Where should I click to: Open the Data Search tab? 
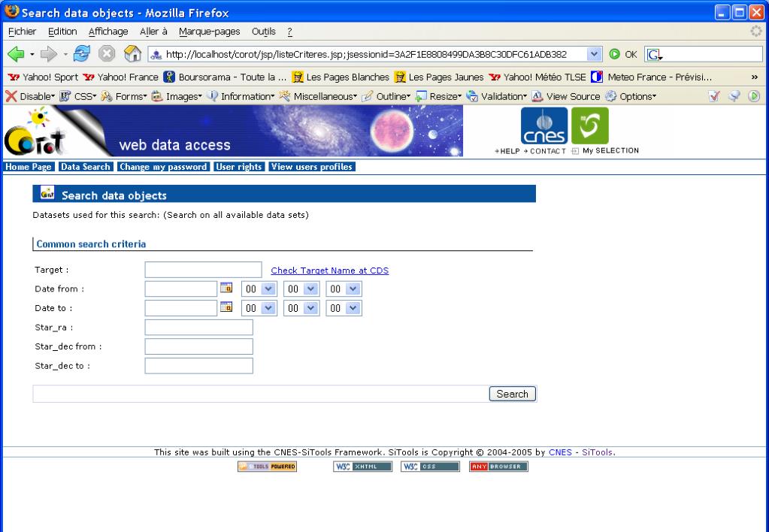click(x=86, y=167)
